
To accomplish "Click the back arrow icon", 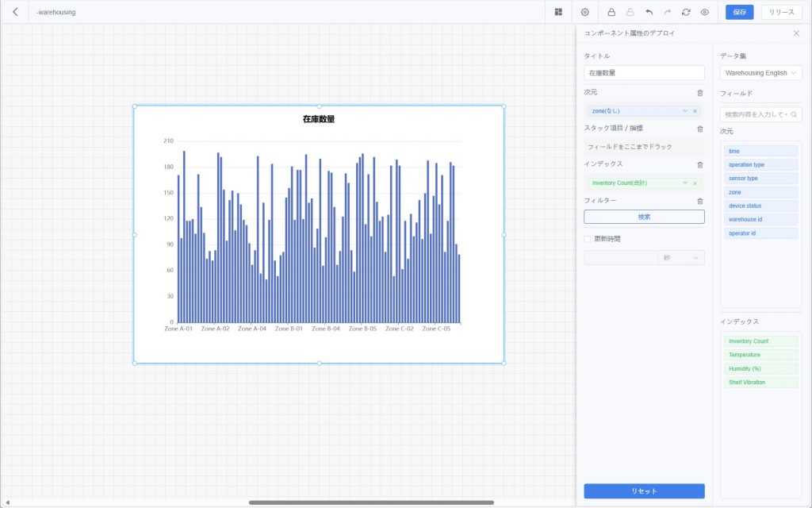I will click(15, 12).
